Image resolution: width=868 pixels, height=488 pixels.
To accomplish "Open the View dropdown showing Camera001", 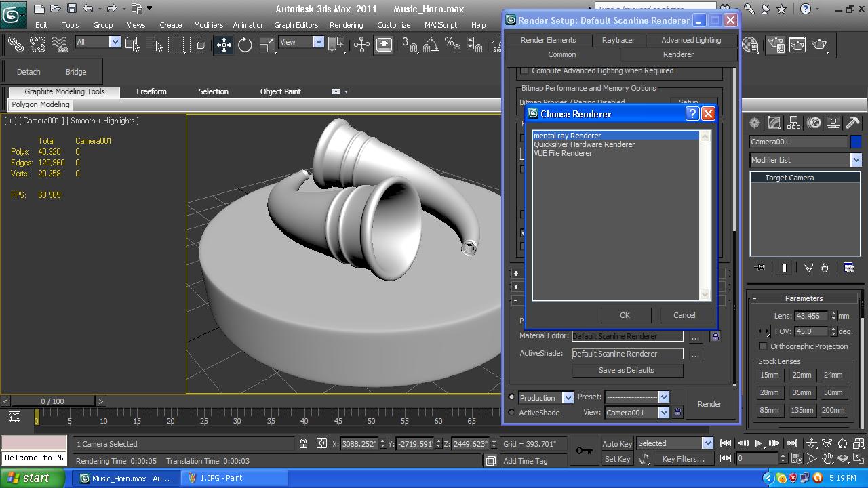I will coord(663,412).
